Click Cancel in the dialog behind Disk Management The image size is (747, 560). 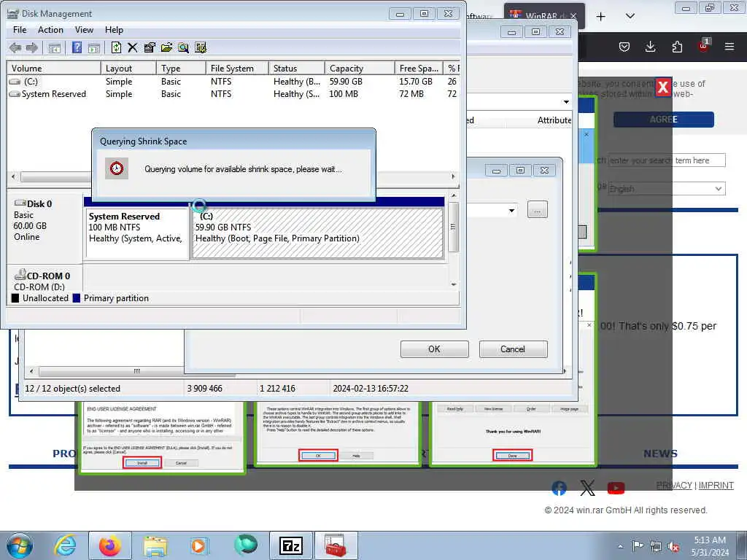(x=513, y=349)
